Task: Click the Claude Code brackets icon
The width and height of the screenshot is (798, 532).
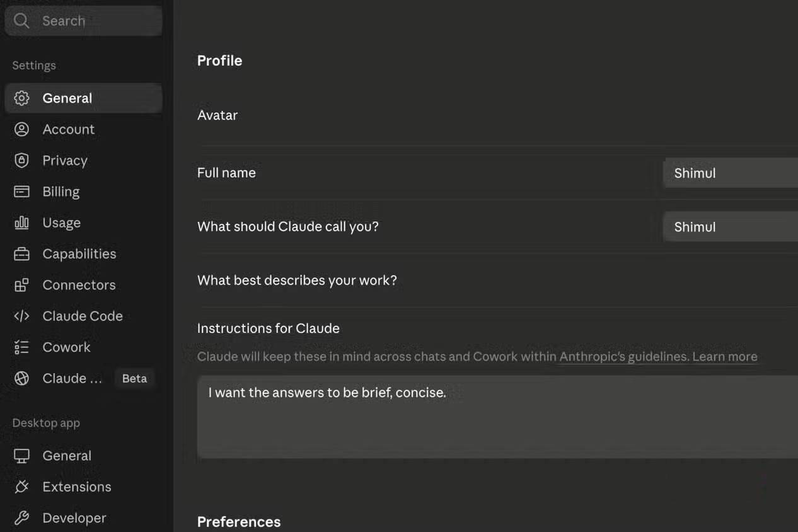Action: [21, 316]
